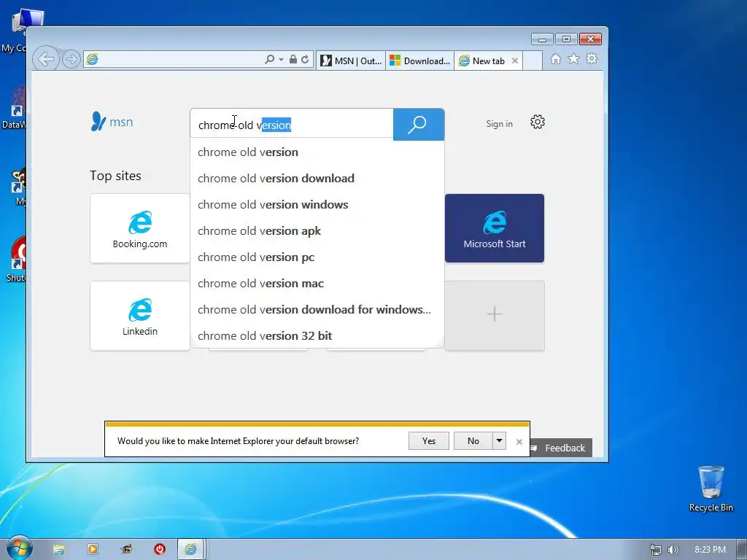
Task: Click the Internet Explorer taskbar button
Action: pos(191,550)
